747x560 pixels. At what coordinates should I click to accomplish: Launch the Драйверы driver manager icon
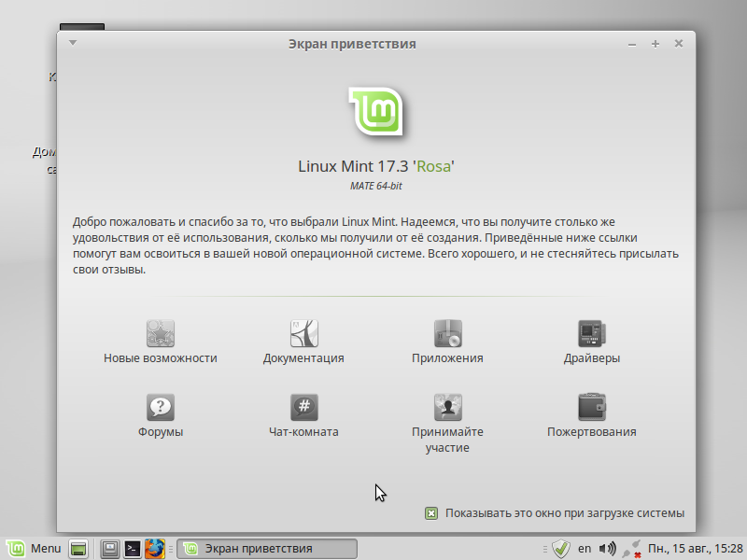pyautogui.click(x=592, y=333)
